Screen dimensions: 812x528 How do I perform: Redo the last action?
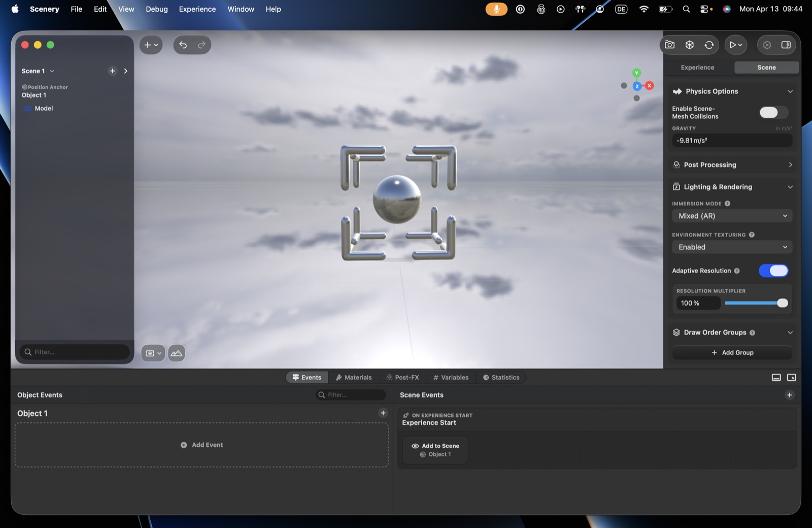tap(201, 45)
